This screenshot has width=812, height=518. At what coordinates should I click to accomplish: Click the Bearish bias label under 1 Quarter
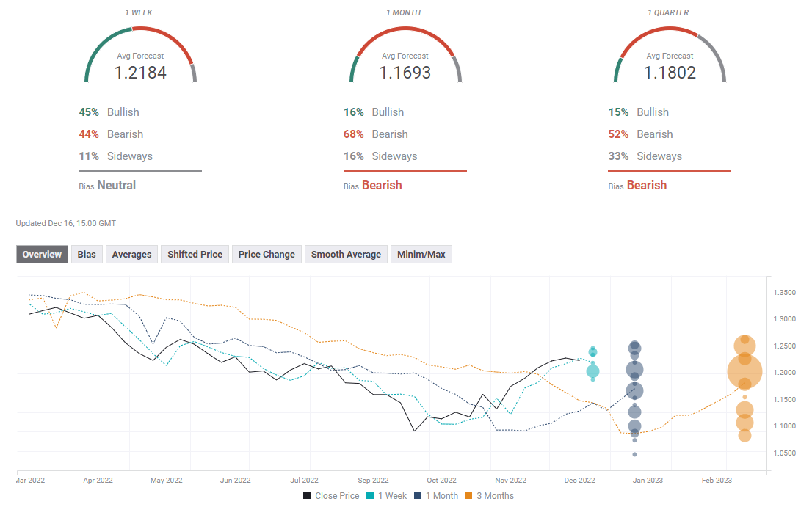point(646,186)
